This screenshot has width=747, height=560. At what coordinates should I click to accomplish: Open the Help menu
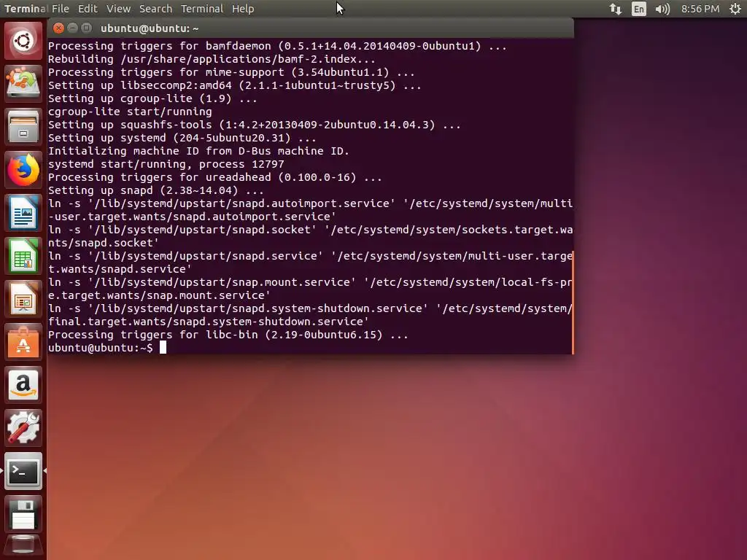coord(243,9)
